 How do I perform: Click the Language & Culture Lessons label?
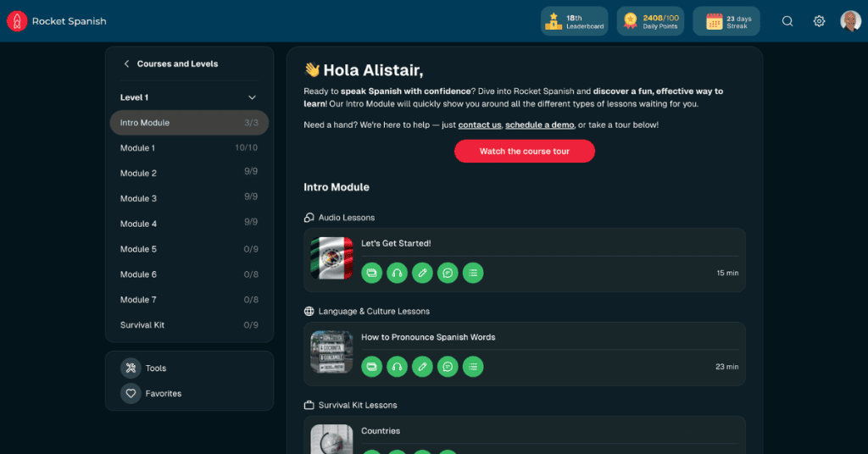point(374,312)
